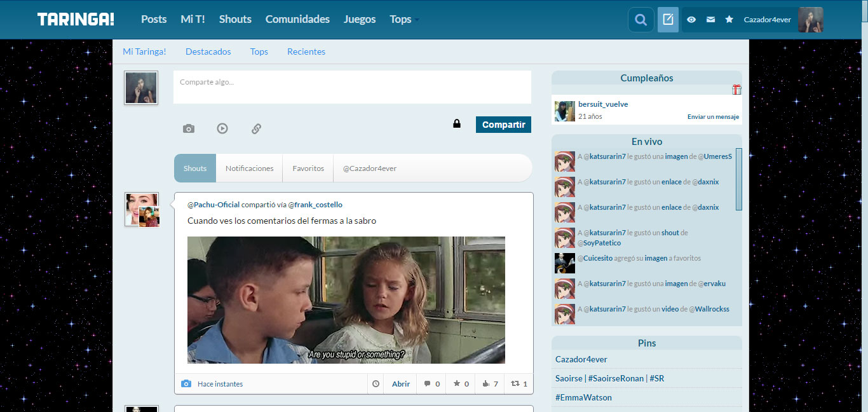This screenshot has height=412, width=868.
Task: Toggle the privacy lock on the shout
Action: pos(456,124)
